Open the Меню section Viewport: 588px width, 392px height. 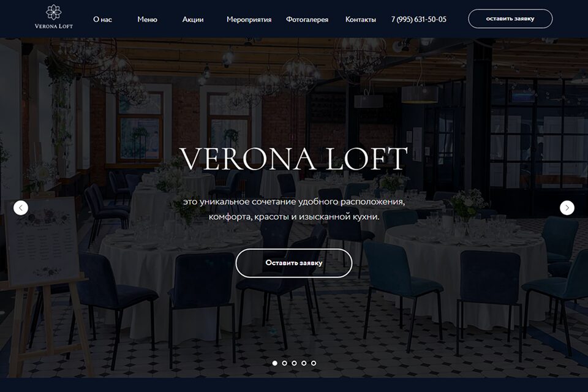pos(147,20)
